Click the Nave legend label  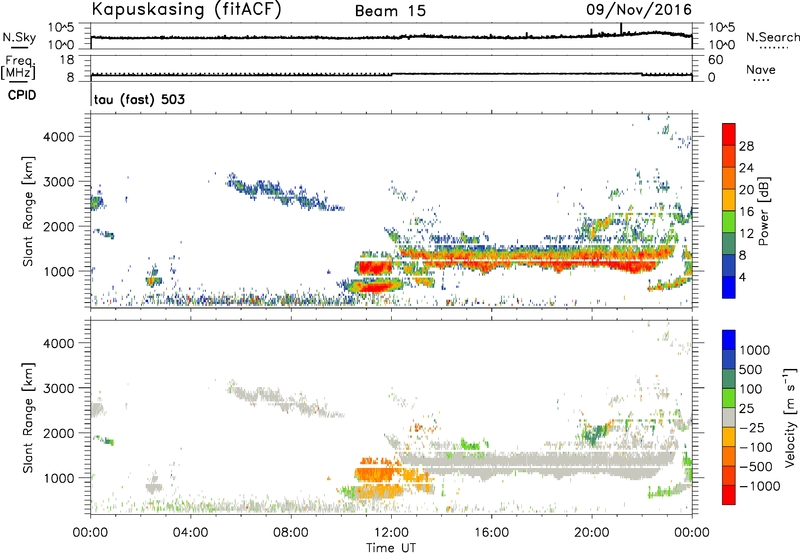point(761,70)
